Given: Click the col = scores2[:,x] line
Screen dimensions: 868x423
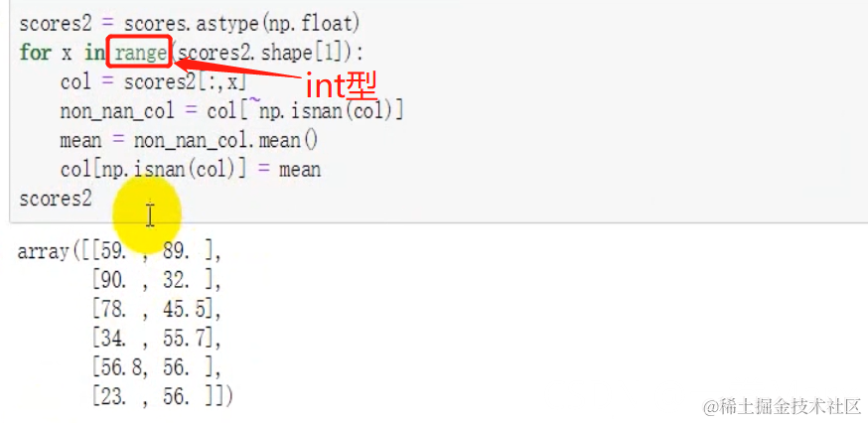Looking at the screenshot, I should coord(153,82).
